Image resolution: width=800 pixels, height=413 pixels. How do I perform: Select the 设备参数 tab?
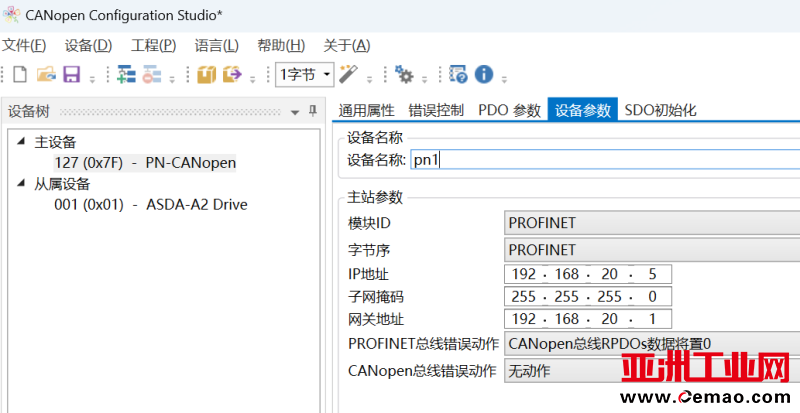point(583,110)
